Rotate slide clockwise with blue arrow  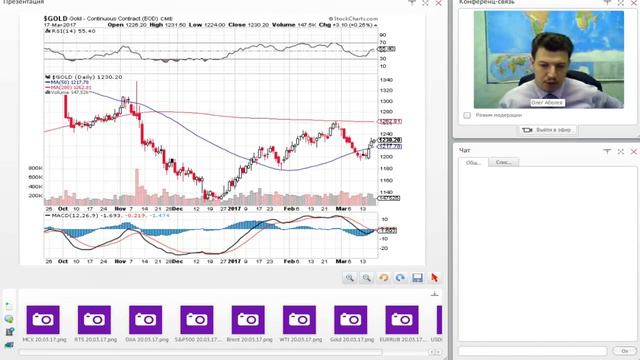400,278
